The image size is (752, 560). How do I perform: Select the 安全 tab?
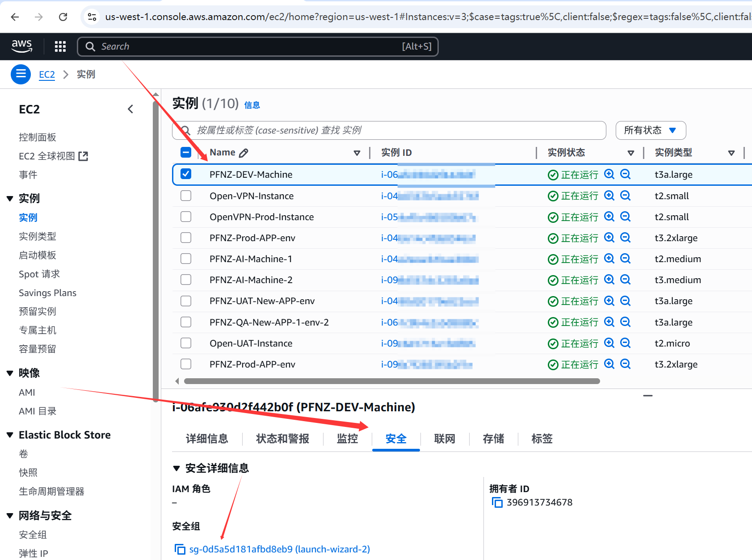[x=396, y=439]
